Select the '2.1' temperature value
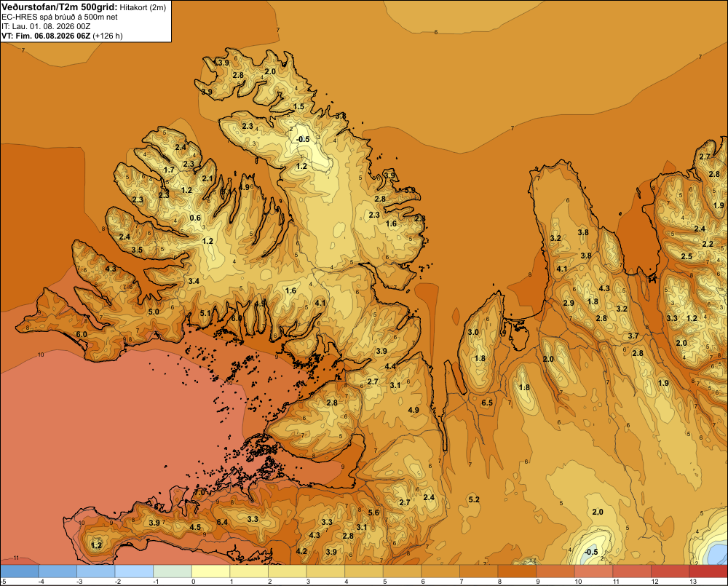 coord(207,178)
